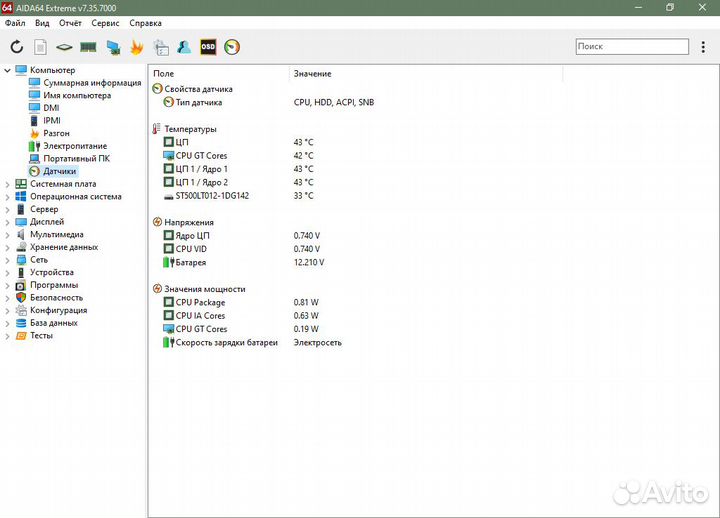This screenshot has height=518, width=720.
Task: Collapse the Компьютер tree node
Action: click(x=7, y=70)
